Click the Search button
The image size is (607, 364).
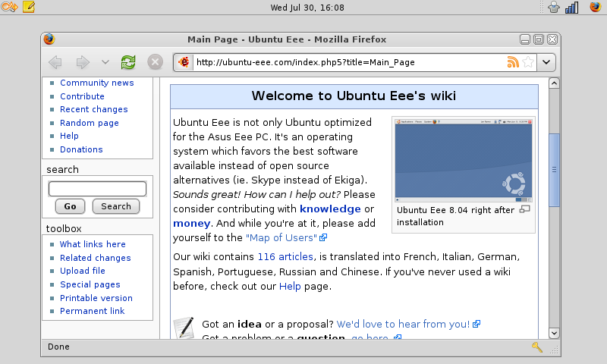[x=116, y=206]
